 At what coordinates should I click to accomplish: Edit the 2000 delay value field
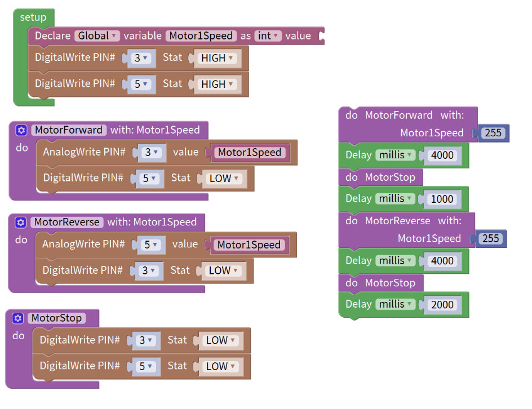(x=442, y=305)
